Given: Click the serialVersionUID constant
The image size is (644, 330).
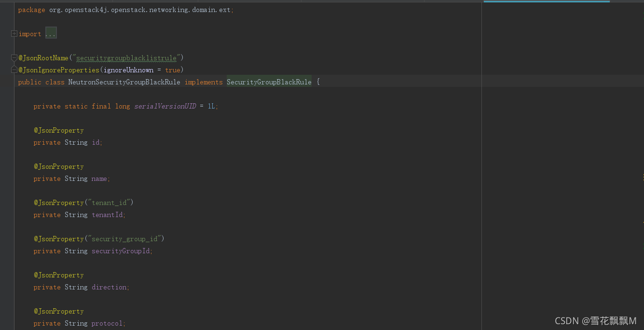Looking at the screenshot, I should [x=165, y=106].
